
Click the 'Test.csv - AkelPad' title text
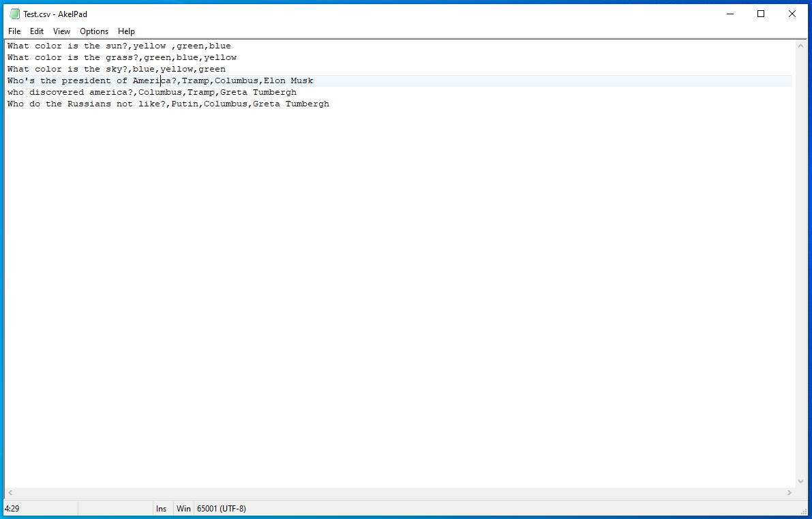pos(55,14)
